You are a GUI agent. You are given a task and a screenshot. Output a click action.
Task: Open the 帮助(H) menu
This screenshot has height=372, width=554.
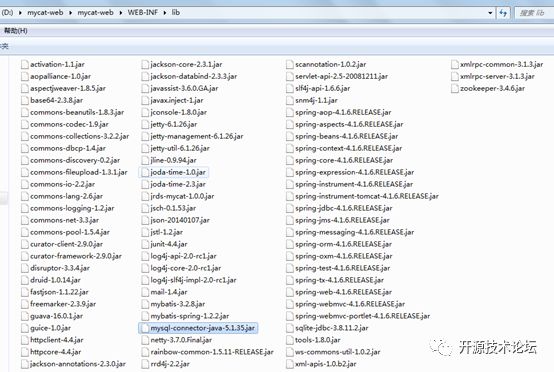(x=16, y=31)
